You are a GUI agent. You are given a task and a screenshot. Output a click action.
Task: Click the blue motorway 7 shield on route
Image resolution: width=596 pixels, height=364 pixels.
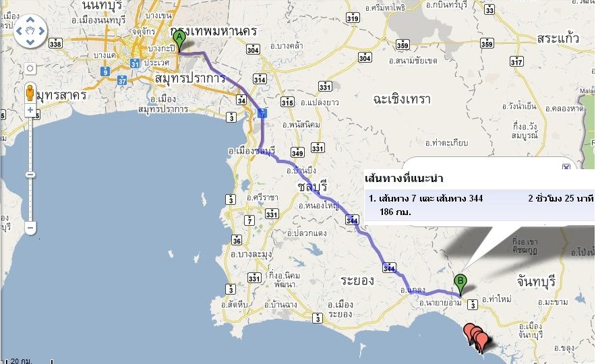262,113
